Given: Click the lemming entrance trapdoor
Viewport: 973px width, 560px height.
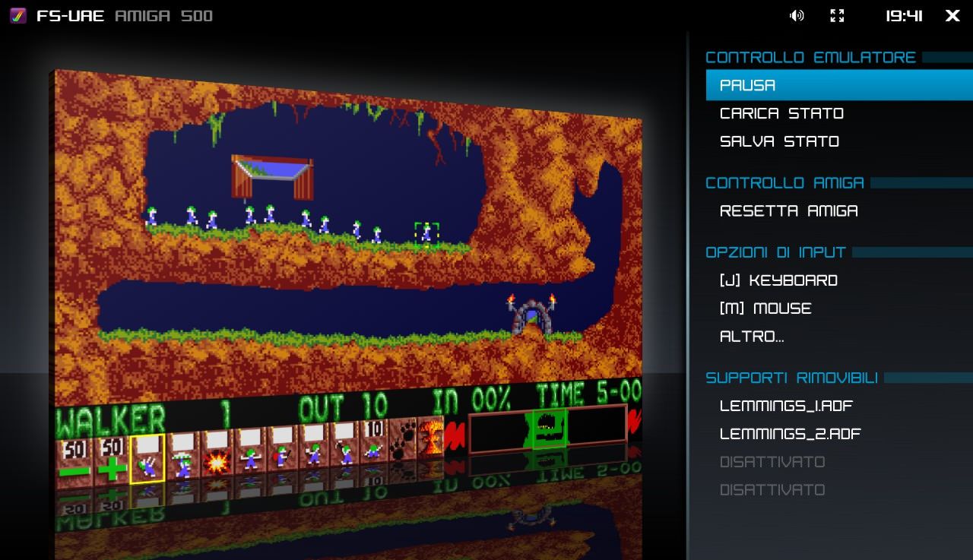Looking at the screenshot, I should pyautogui.click(x=272, y=177).
